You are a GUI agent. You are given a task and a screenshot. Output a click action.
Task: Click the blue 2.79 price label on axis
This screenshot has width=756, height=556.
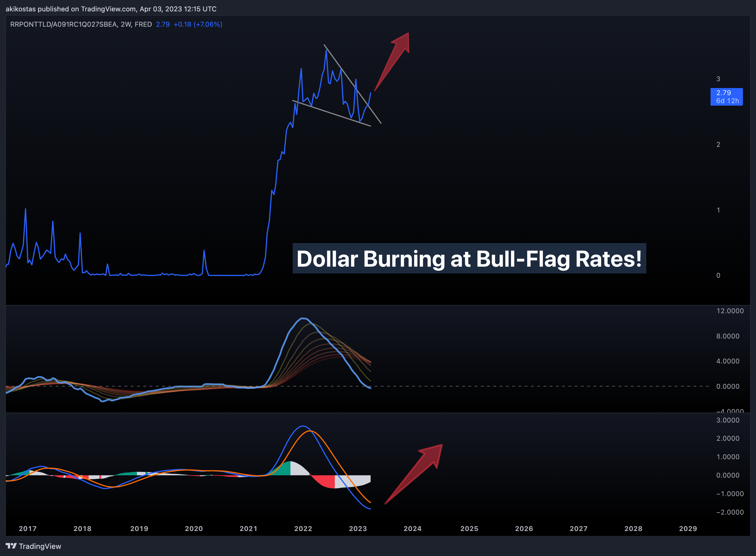pos(726,97)
